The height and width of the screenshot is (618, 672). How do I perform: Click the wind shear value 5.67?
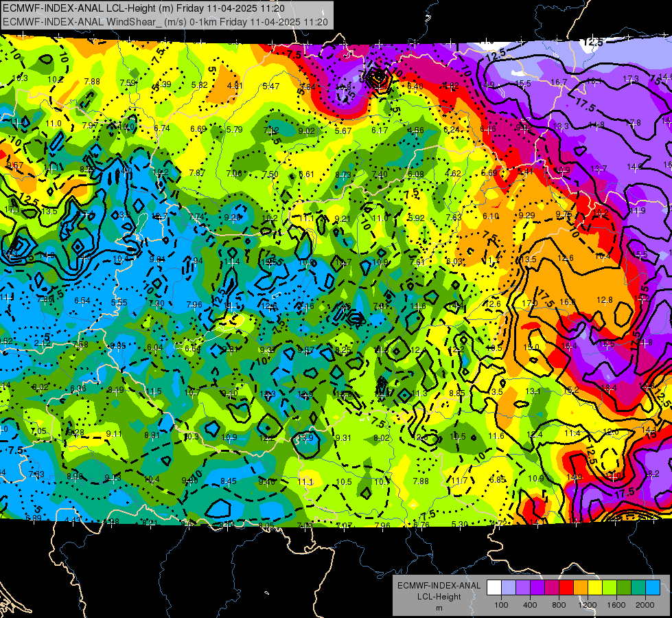pyautogui.click(x=343, y=130)
